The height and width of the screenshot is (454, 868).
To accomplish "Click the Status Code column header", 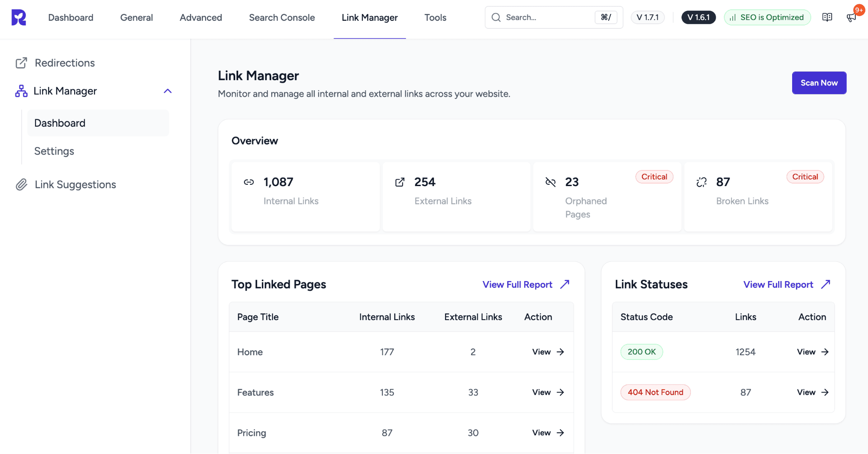I will (x=646, y=317).
